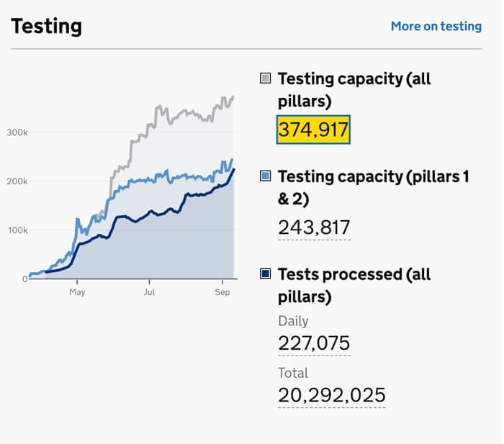Open the More on testing link
Screen dimensions: 504x444
pyautogui.click(x=436, y=26)
